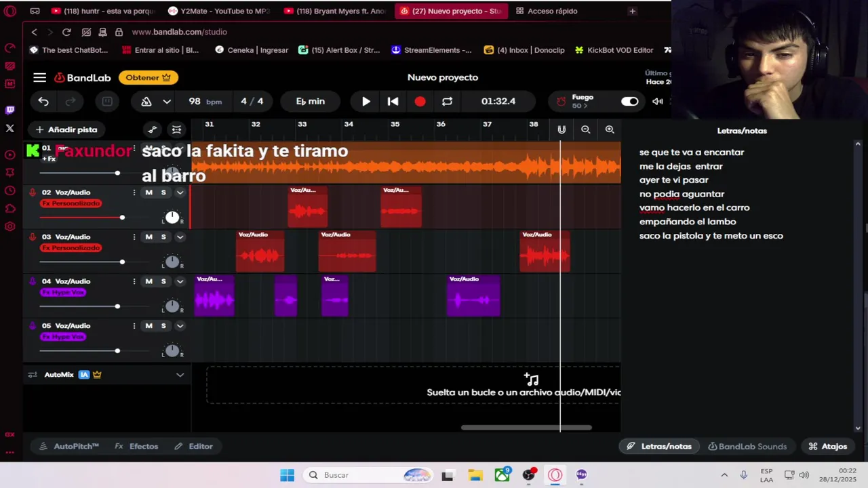Expand the AutoMix section chevron

click(x=180, y=374)
